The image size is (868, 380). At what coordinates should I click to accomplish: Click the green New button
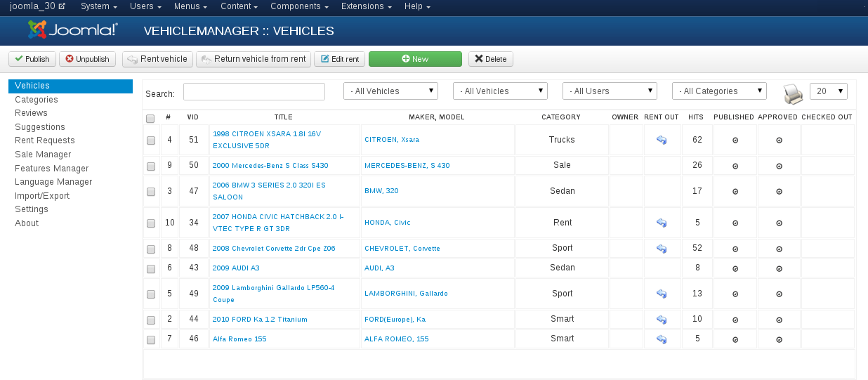415,59
